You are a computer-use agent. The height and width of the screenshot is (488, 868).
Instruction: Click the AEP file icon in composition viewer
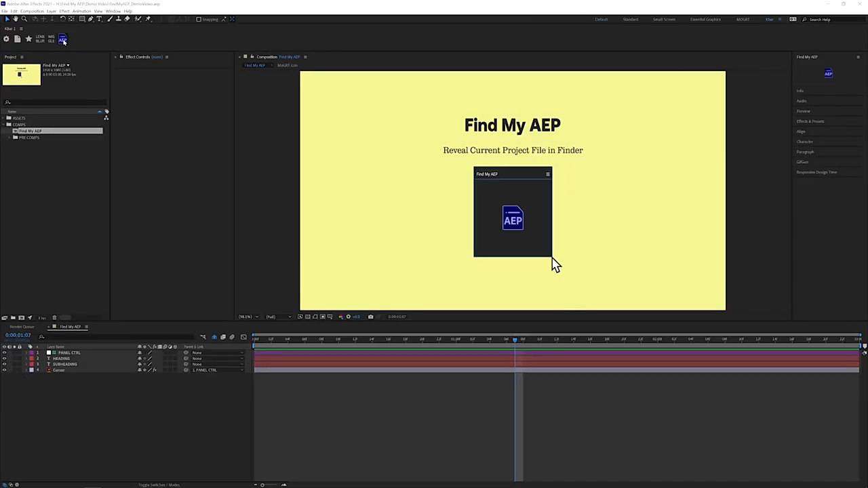513,218
